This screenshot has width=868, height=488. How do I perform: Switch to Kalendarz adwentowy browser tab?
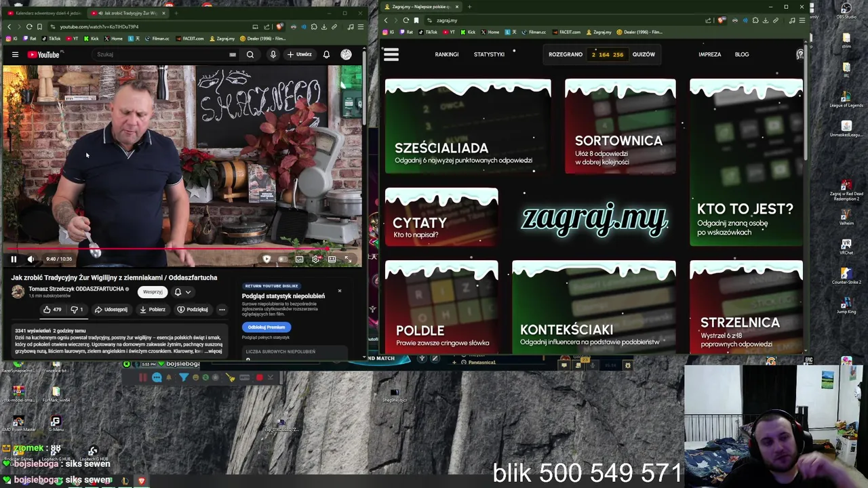45,13
